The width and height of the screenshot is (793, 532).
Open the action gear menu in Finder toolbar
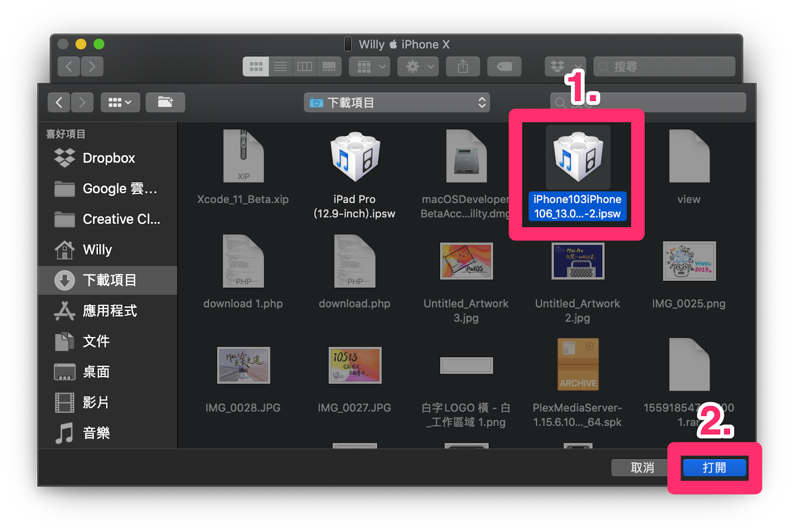[x=418, y=66]
